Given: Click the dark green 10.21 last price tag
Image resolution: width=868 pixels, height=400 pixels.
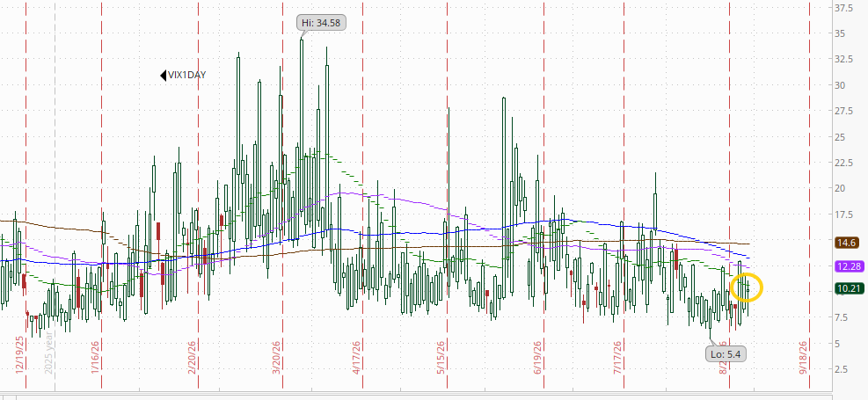Looking at the screenshot, I should (x=850, y=288).
